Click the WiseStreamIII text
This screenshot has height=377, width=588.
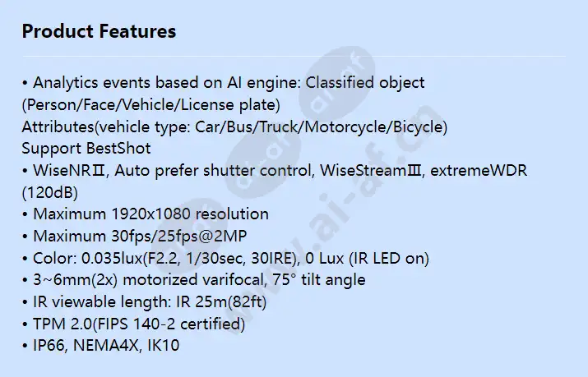[371, 170]
